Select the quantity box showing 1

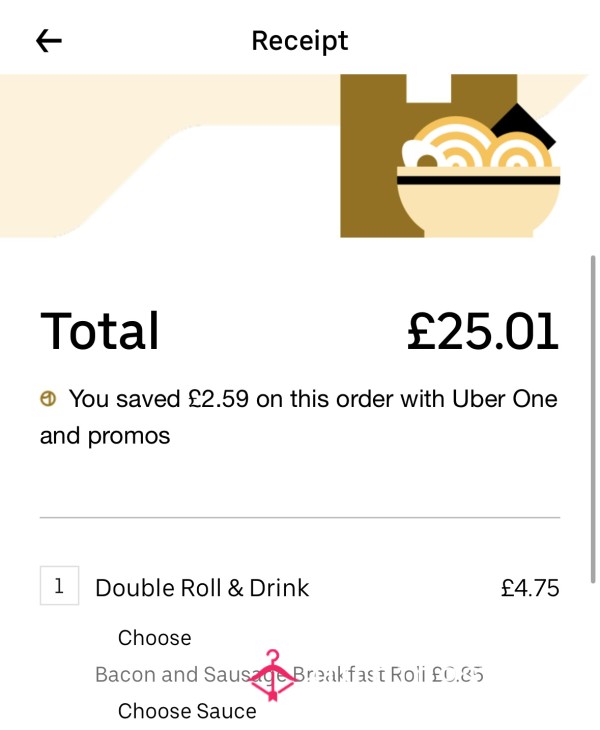[x=60, y=586]
